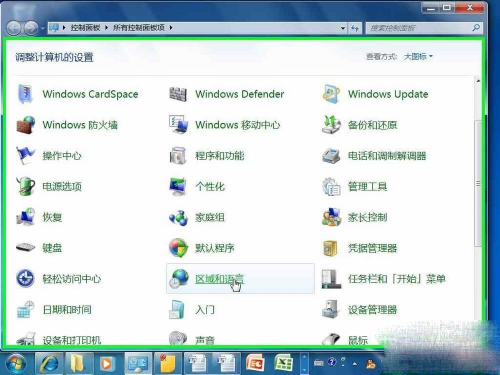Image resolution: width=500 pixels, height=375 pixels.
Task: Click the 凭据管理器 safe icon
Action: 331,248
